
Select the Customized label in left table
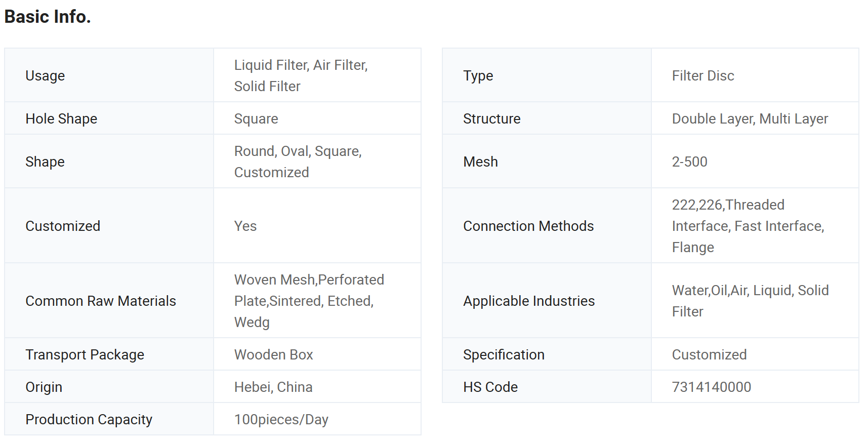(63, 226)
